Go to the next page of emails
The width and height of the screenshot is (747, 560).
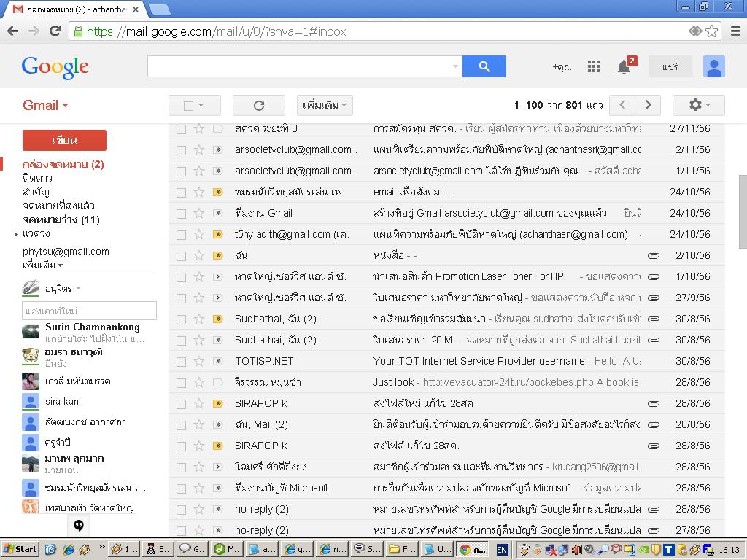648,105
